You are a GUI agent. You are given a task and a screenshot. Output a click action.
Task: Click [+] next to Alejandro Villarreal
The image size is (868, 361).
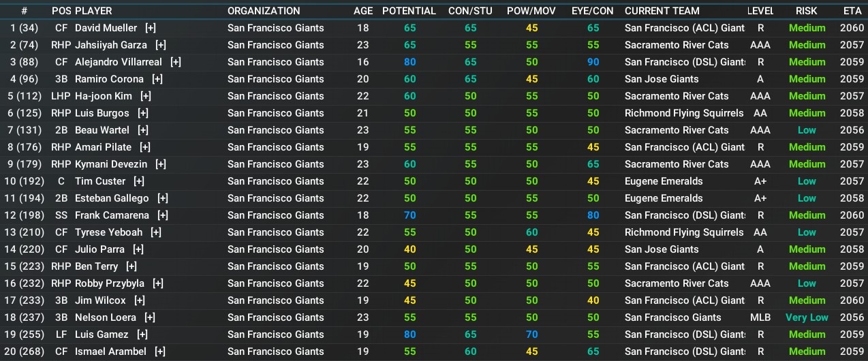pyautogui.click(x=176, y=62)
